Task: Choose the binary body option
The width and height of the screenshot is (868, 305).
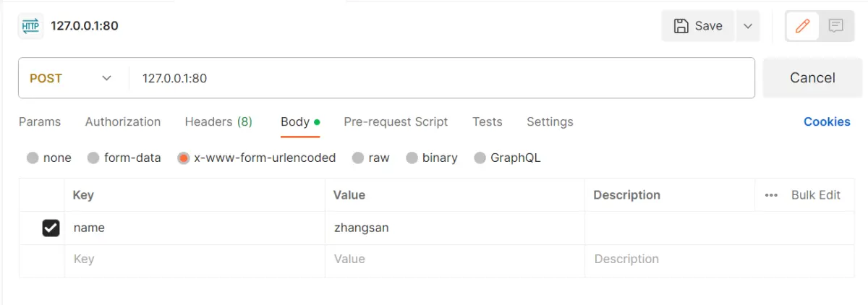Action: click(412, 158)
